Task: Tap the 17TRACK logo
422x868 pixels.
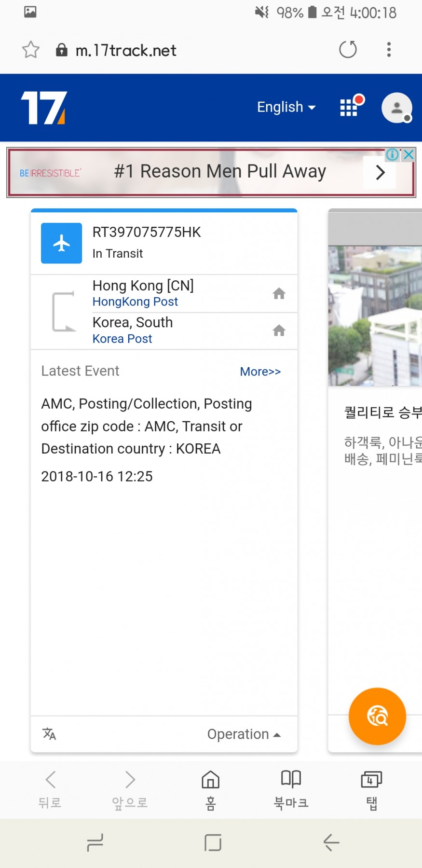Action: pyautogui.click(x=44, y=108)
